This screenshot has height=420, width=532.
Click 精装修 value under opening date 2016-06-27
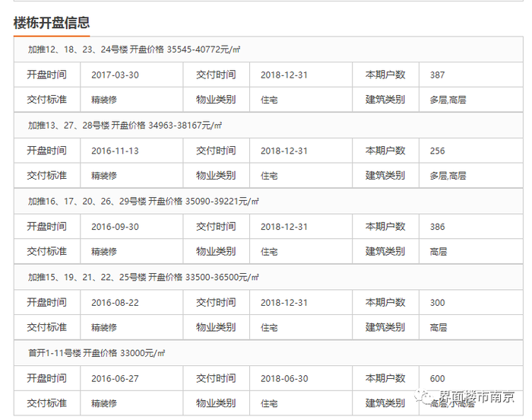[104, 403]
